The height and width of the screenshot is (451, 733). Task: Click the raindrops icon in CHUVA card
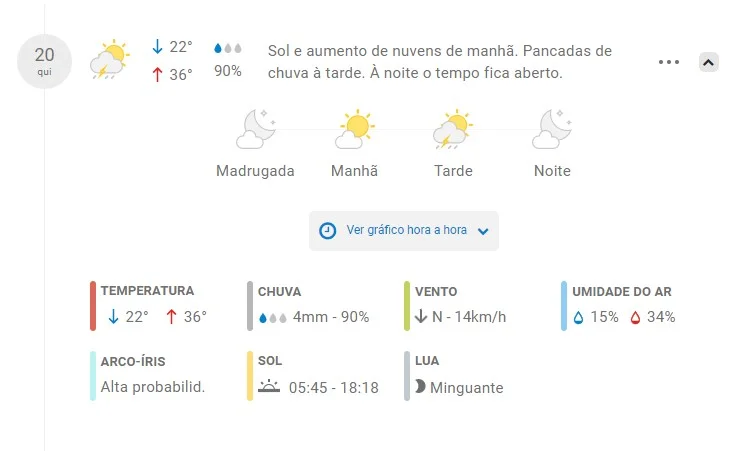tap(273, 318)
